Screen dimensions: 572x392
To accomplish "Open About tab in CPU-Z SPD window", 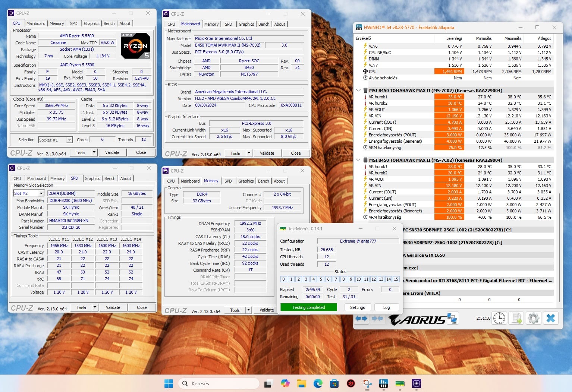I will coord(126,178).
